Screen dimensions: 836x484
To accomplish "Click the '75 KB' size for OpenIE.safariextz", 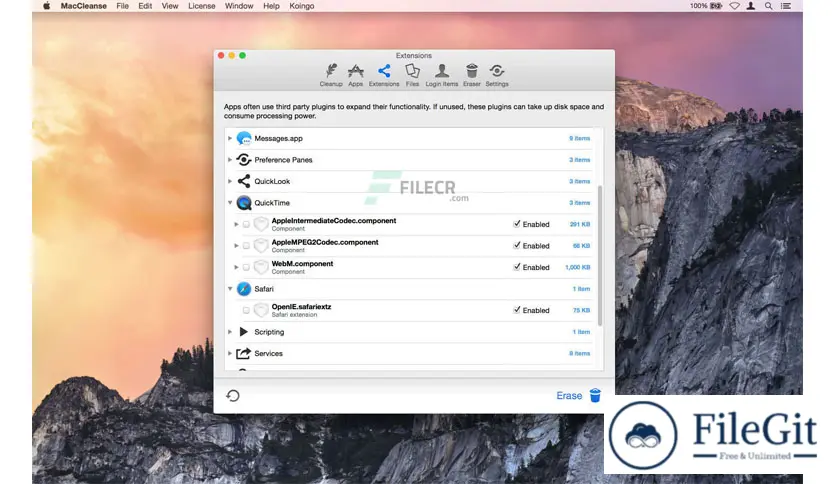I will click(581, 310).
